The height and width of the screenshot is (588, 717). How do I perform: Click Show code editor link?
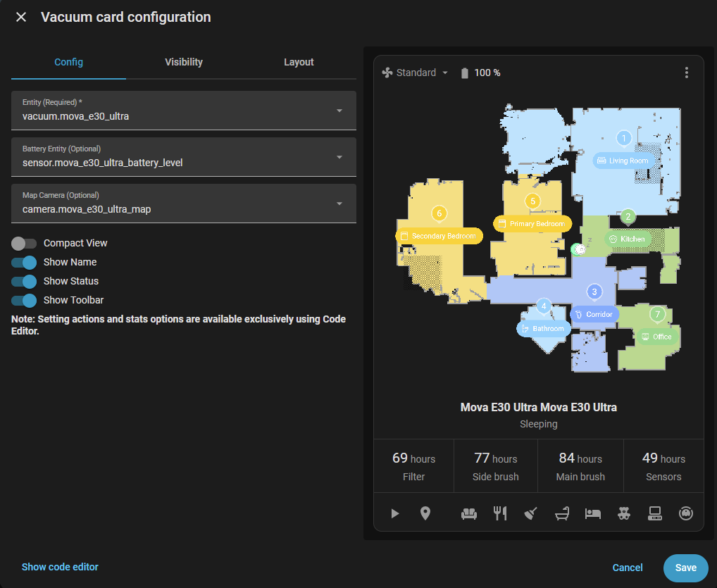click(60, 567)
